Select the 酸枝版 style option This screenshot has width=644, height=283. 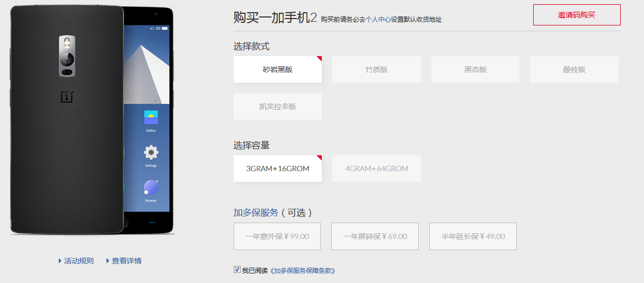(574, 69)
